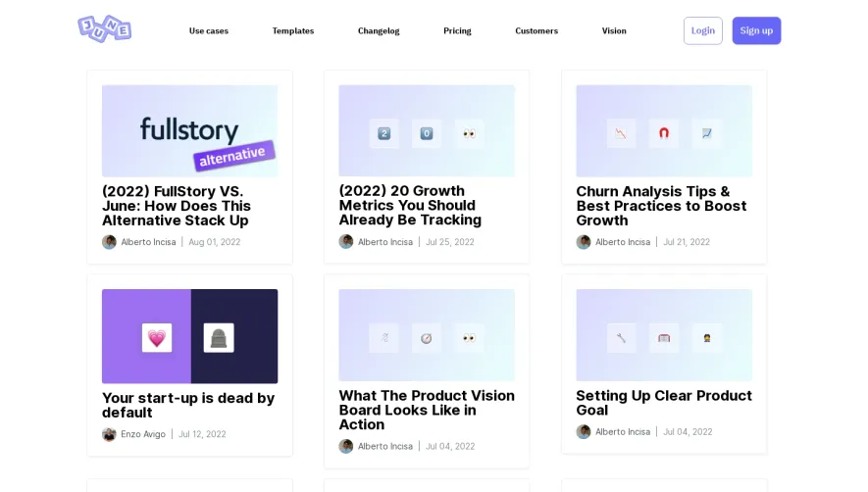Click the Login button

(x=703, y=30)
